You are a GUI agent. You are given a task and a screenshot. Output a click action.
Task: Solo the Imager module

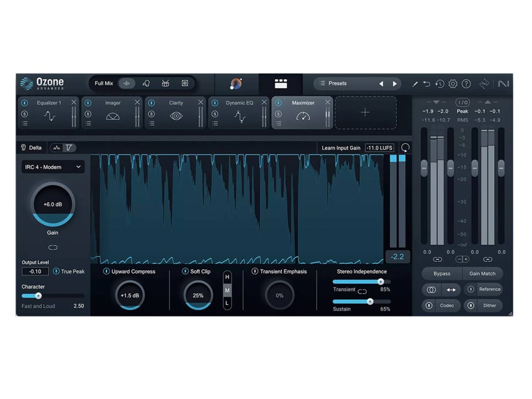point(88,114)
